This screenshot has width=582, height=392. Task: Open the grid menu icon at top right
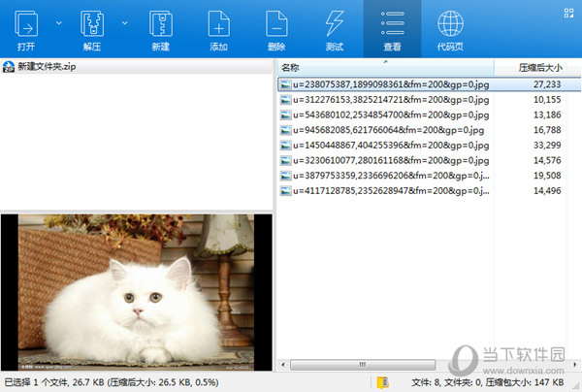coord(568,14)
